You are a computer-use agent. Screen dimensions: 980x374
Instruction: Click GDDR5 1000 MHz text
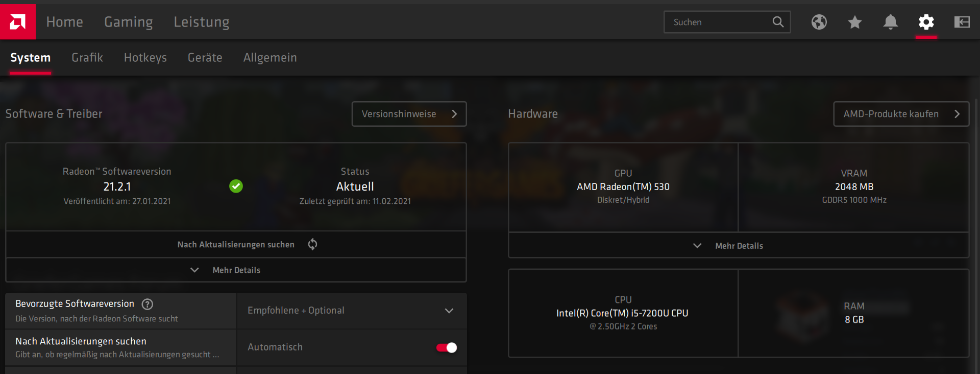click(854, 200)
